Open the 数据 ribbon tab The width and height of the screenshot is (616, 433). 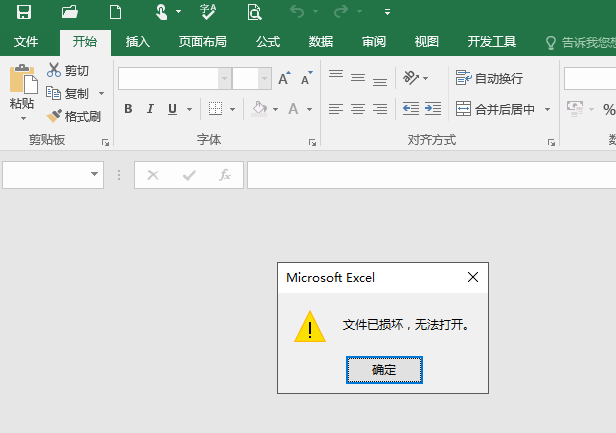tap(321, 42)
